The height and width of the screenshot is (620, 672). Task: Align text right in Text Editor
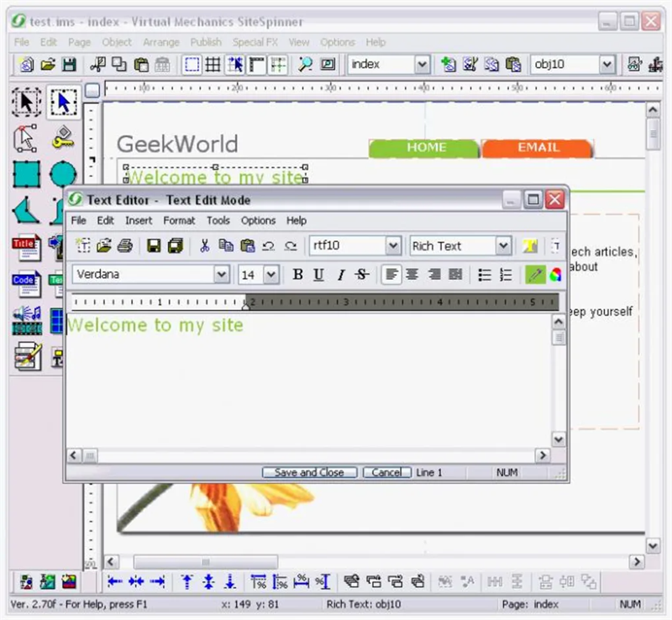point(434,275)
